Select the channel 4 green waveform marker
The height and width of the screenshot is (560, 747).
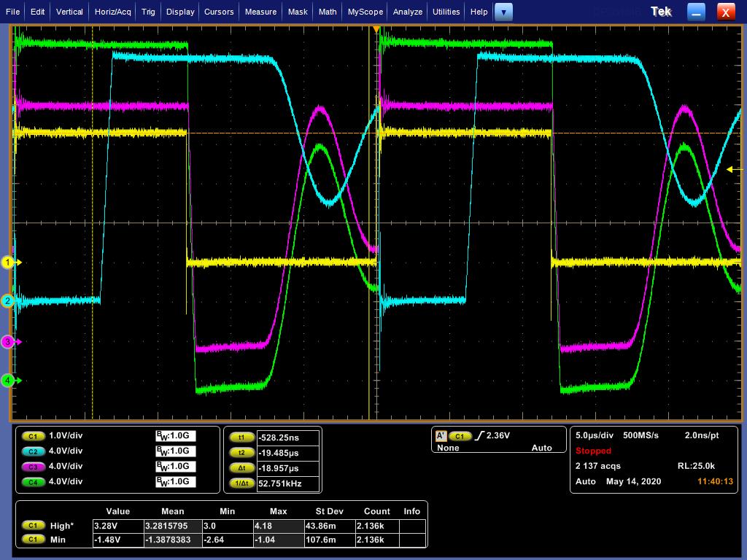tap(9, 380)
